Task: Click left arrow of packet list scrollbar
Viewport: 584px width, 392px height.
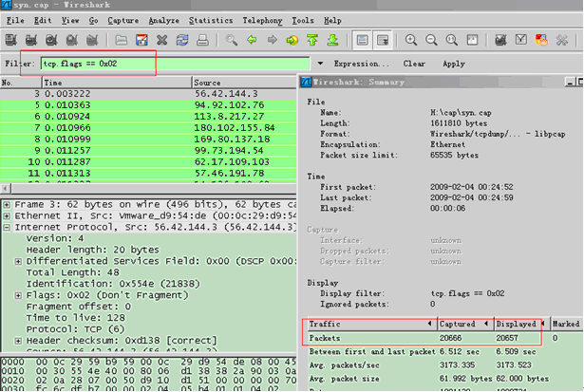Action: pyautogui.click(x=5, y=188)
